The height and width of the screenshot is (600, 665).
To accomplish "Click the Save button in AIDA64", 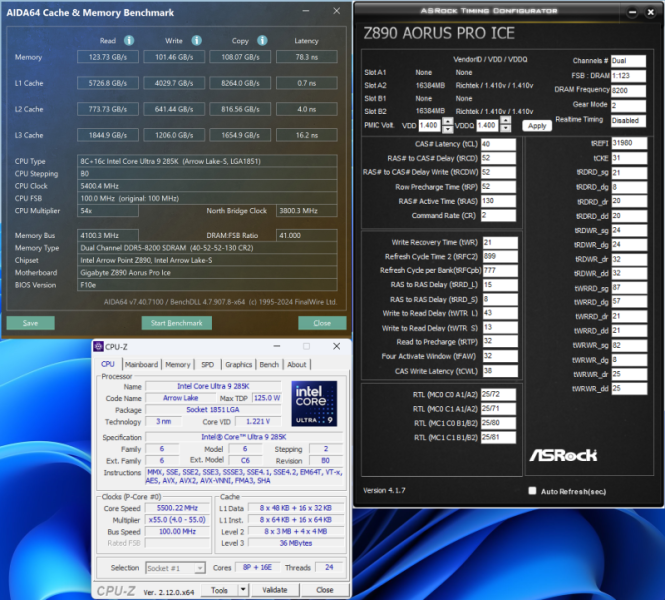I will pos(31,323).
